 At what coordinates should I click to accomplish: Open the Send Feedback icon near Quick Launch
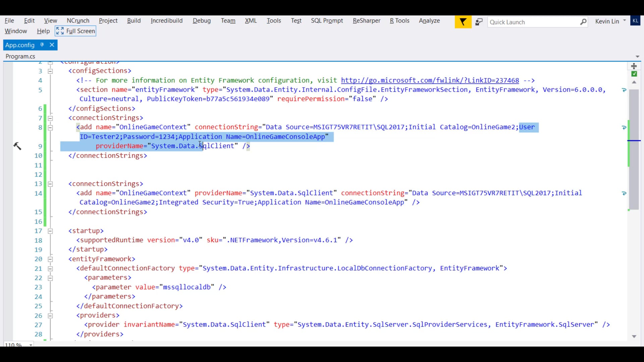479,21
